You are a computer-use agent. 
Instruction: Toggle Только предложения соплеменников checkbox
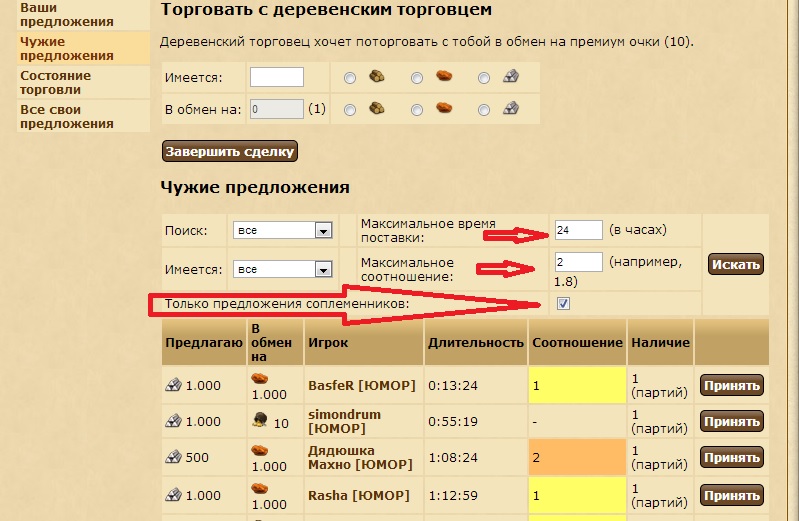(x=563, y=304)
